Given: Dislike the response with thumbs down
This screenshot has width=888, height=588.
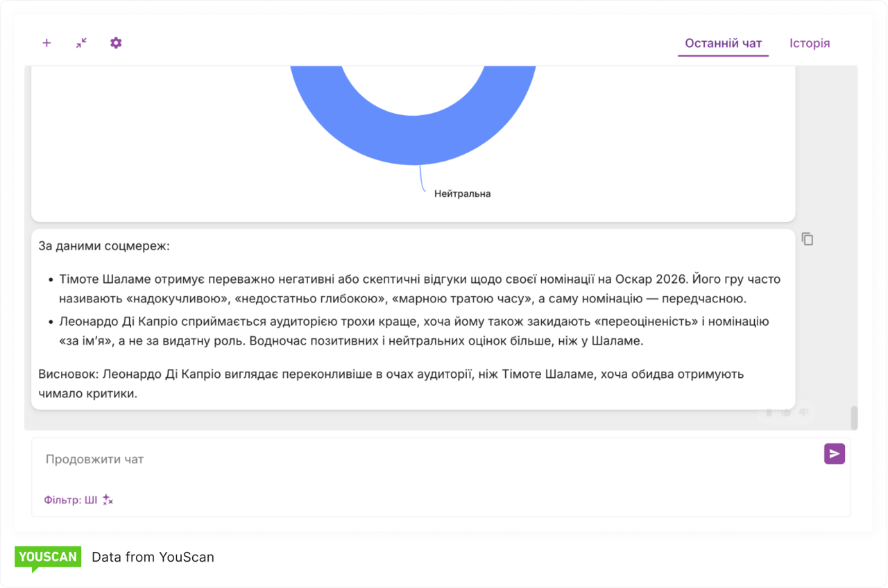Looking at the screenshot, I should tap(803, 413).
